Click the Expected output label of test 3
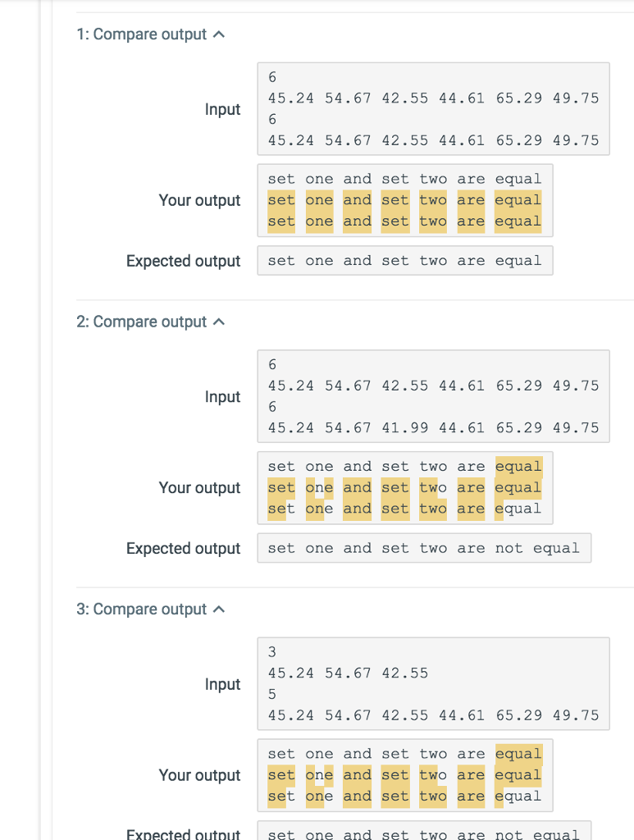 pos(184,833)
